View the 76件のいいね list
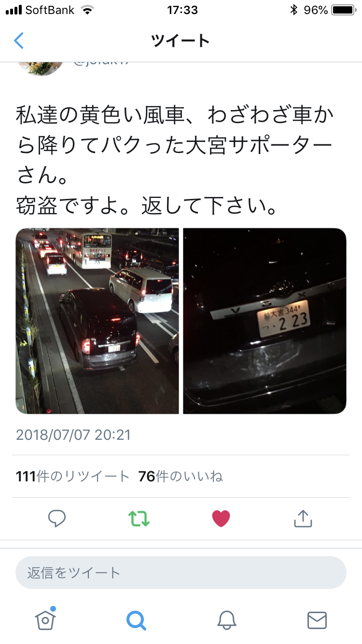 coord(181,476)
